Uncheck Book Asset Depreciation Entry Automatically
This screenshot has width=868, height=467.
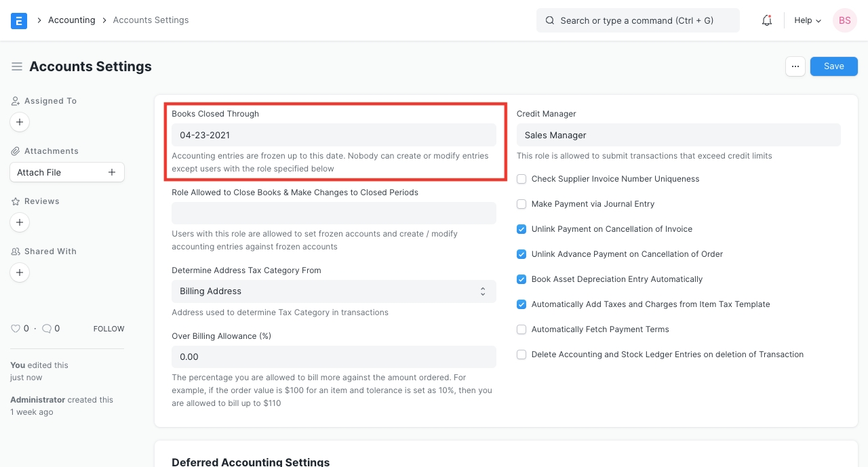tap(521, 279)
